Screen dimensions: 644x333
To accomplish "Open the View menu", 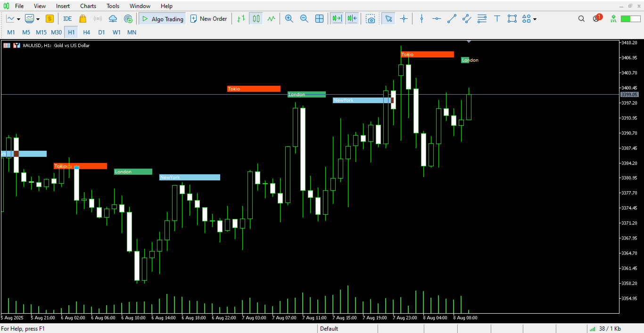I will tap(40, 6).
